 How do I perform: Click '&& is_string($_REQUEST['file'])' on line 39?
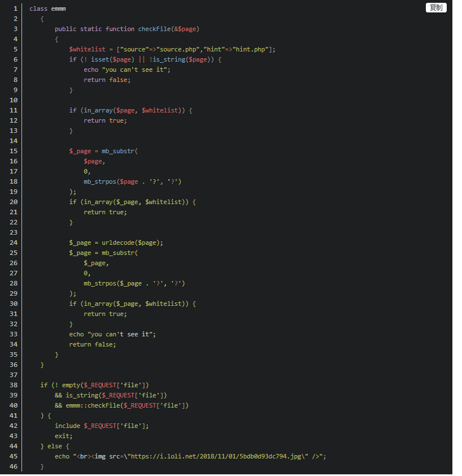[111, 395]
